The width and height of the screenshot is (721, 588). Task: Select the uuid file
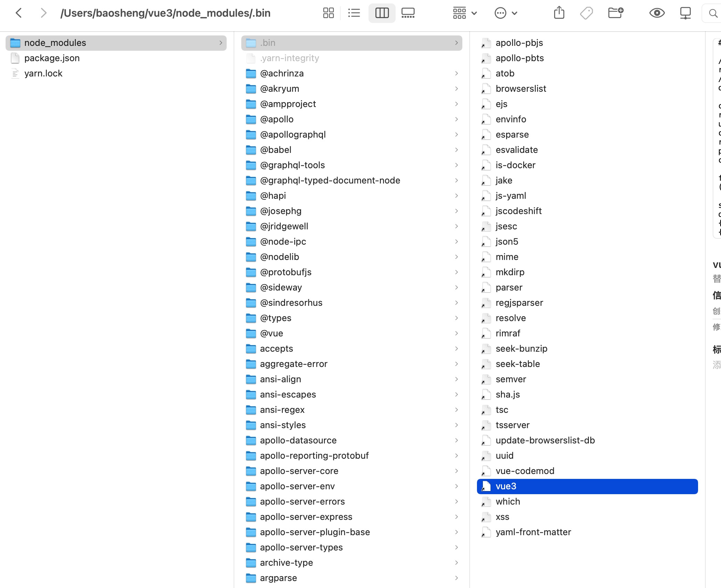click(587, 456)
